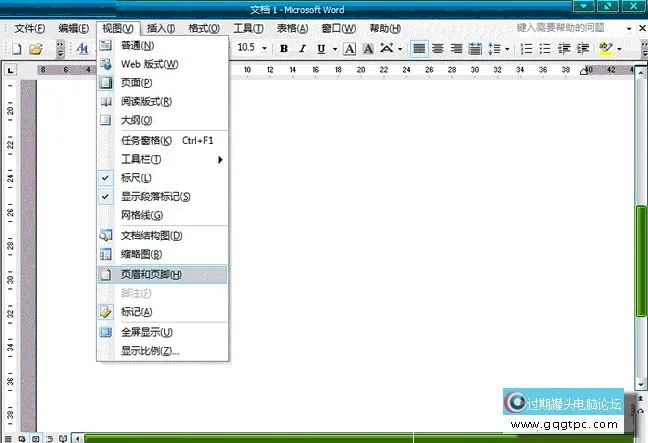648x443 pixels.
Task: Enable 网格线(G) gridlines option
Action: (x=163, y=215)
